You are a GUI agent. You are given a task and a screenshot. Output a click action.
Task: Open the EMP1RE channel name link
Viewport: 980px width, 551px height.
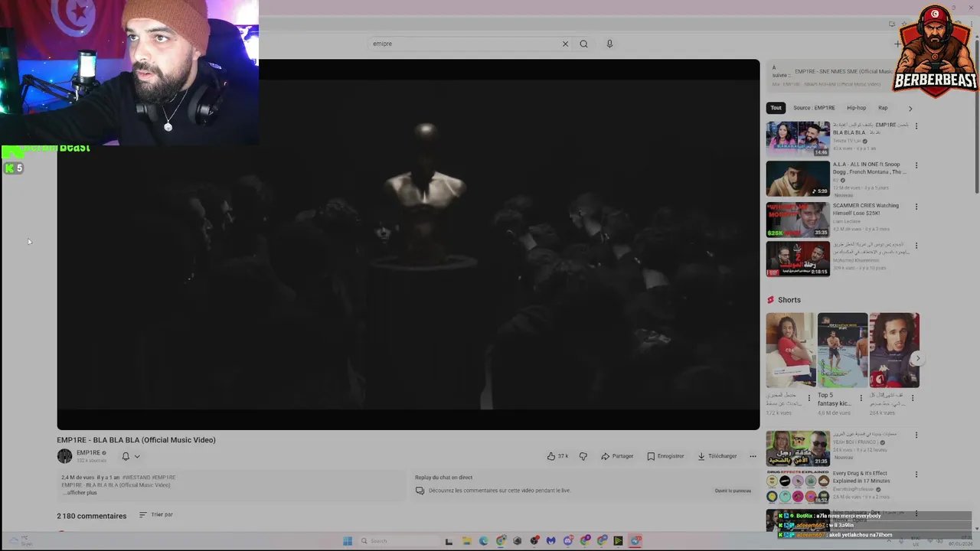click(88, 452)
